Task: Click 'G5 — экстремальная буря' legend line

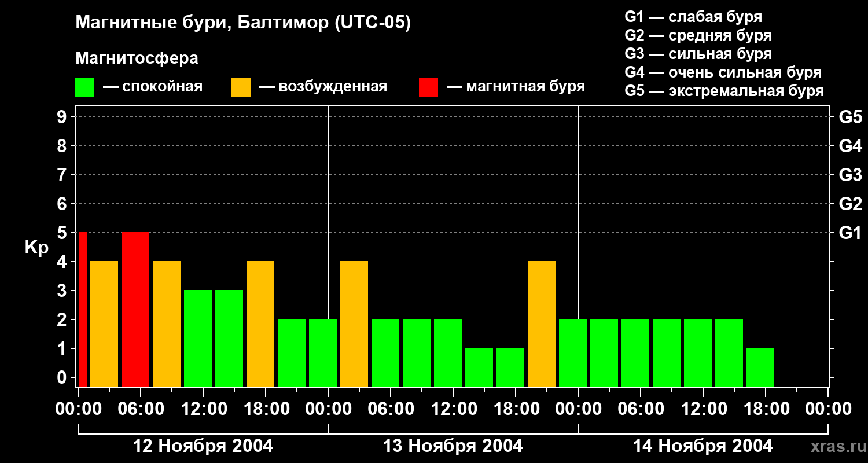Action: (724, 91)
